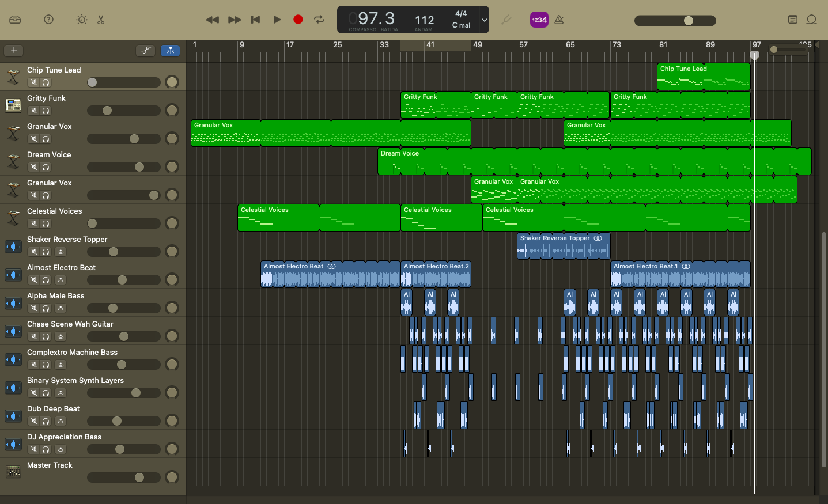828x504 pixels.
Task: Select the Shaker Reverse Topper region
Action: tap(563, 246)
